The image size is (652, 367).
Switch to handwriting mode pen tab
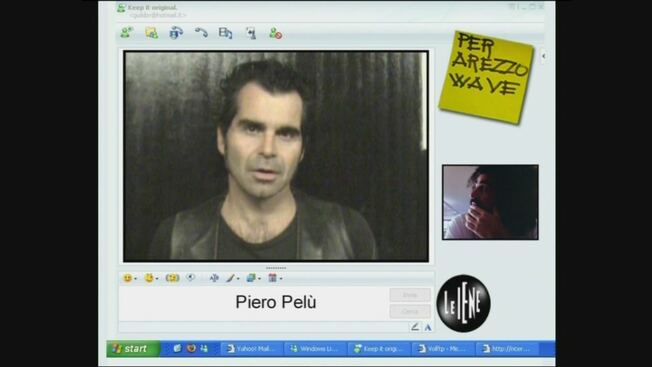pyautogui.click(x=415, y=327)
